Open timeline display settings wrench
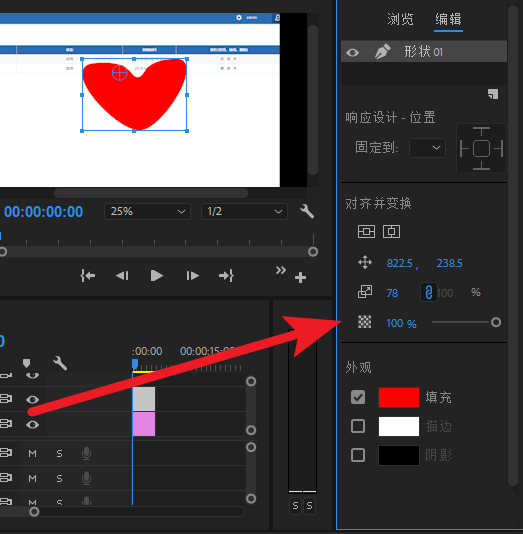523x534 pixels. point(60,363)
